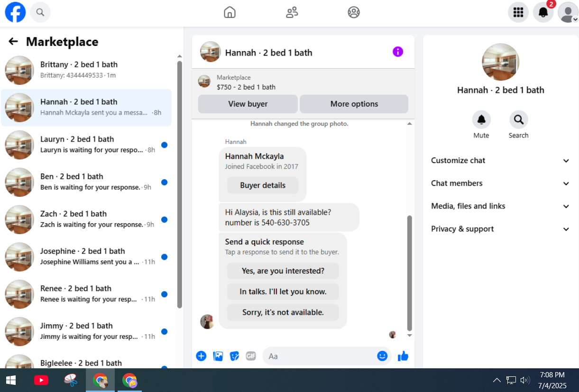
Task: Open more actions plus icon in composer
Action: 201,356
